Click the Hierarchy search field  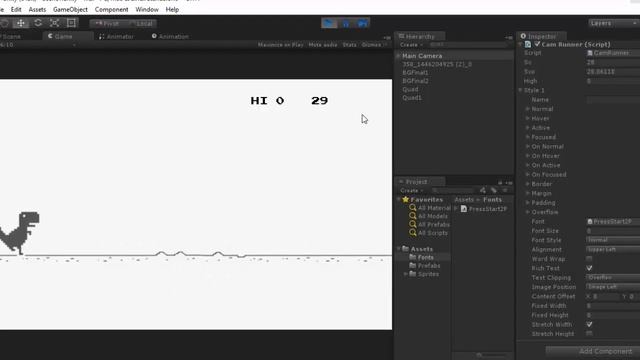pyautogui.click(x=468, y=45)
